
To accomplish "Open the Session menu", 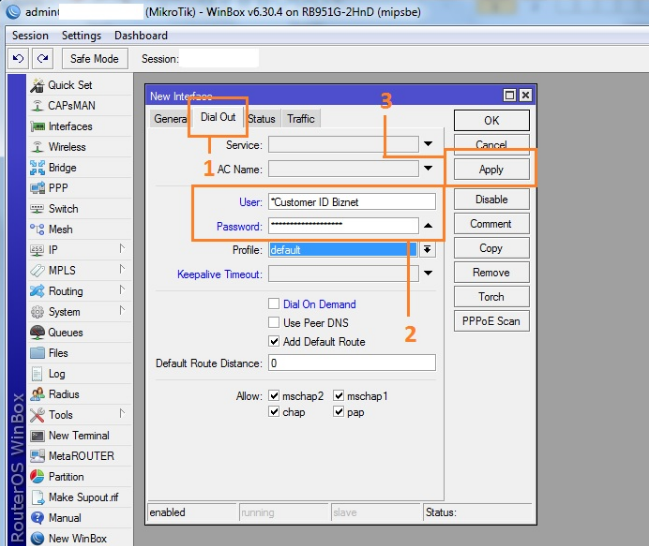I will coord(30,36).
